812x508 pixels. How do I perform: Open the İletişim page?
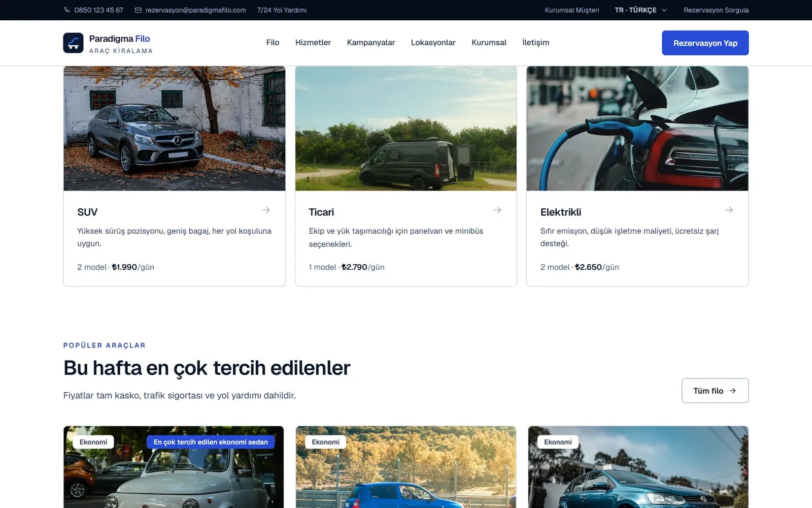pyautogui.click(x=535, y=43)
